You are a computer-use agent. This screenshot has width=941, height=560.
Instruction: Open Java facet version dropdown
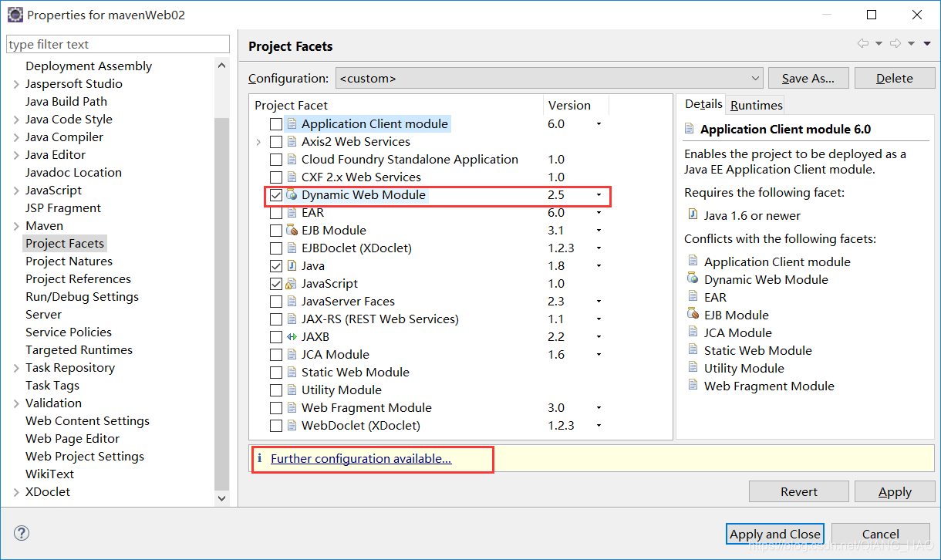click(x=599, y=266)
